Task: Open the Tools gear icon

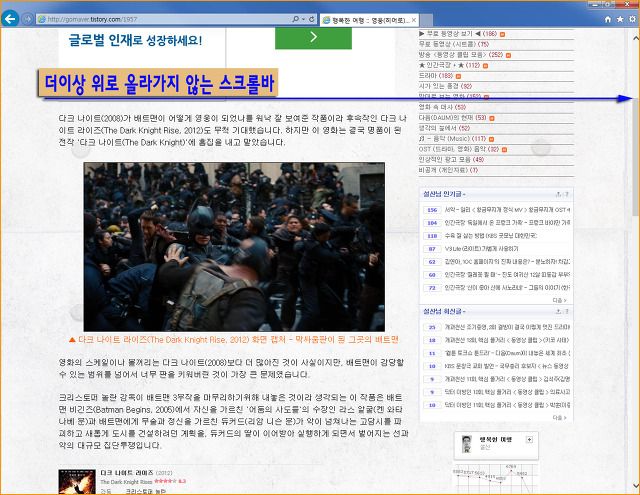Action: (632, 19)
